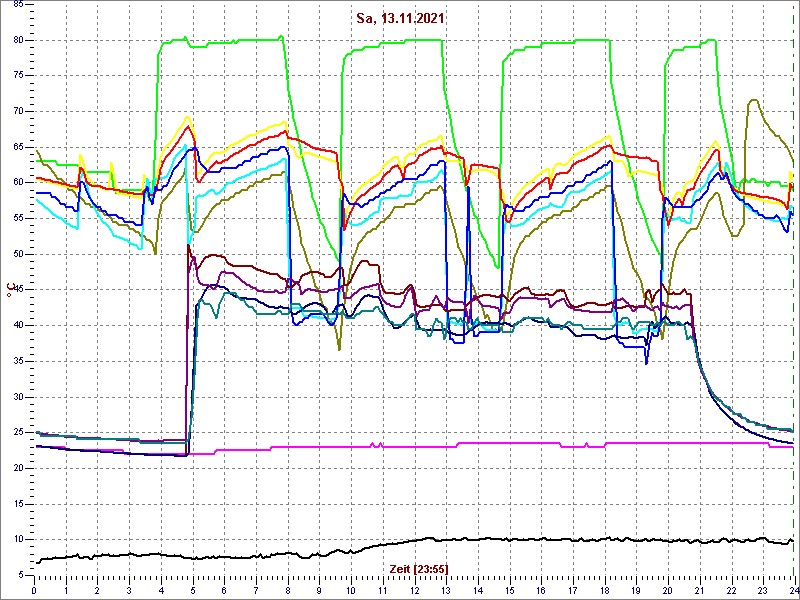Click hour 6 on the time axis
This screenshot has height=600, width=800.
[x=224, y=590]
